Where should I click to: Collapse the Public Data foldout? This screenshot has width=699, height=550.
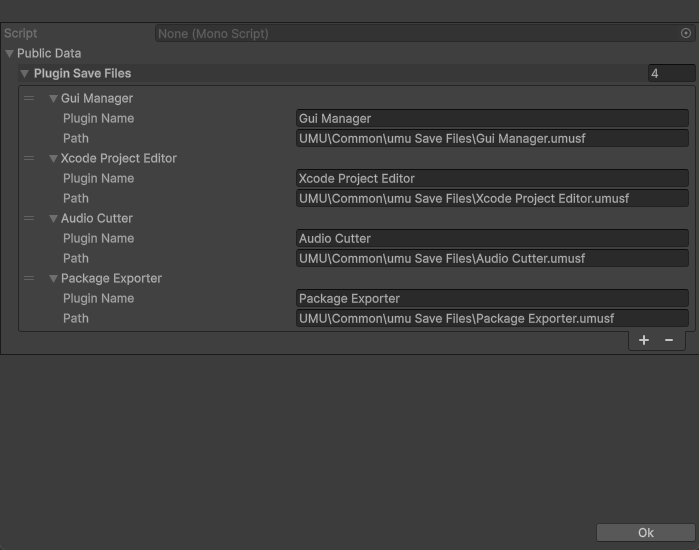tap(9, 53)
